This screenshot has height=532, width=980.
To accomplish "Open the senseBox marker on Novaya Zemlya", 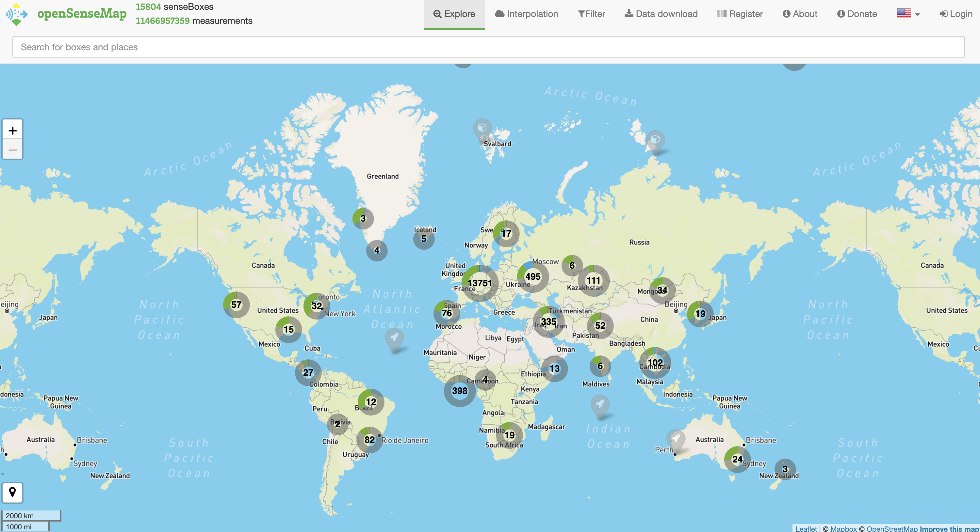I will point(655,142).
